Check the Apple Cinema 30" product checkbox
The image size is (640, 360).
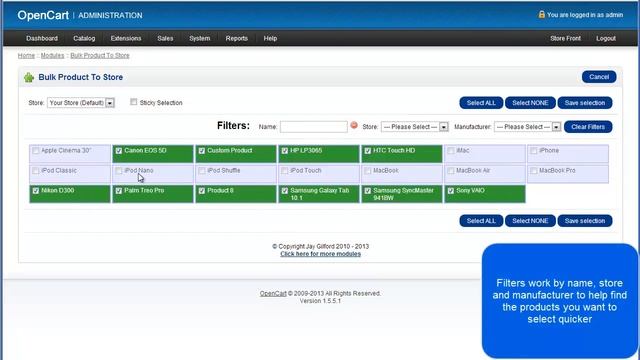(x=36, y=151)
